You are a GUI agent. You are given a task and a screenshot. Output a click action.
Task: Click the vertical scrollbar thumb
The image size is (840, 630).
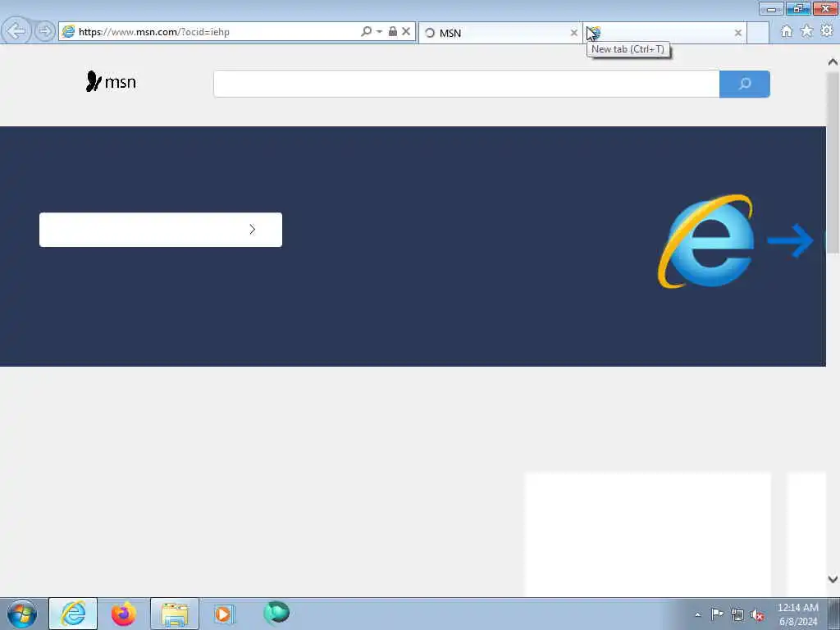click(833, 163)
